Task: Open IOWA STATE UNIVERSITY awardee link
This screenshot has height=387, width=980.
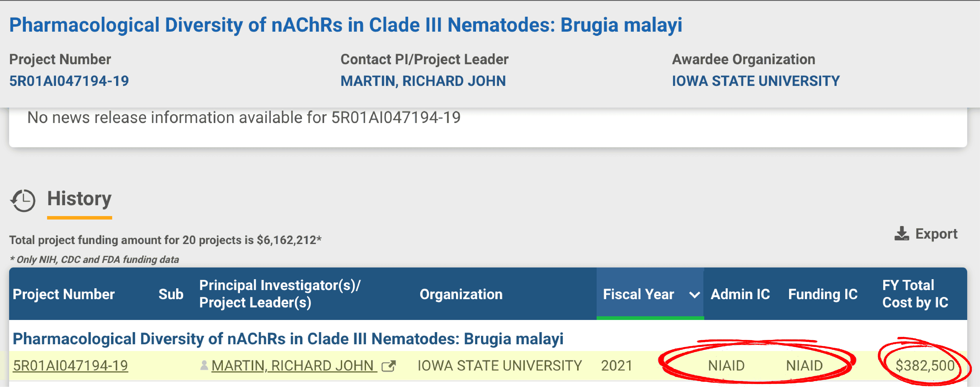Action: (755, 81)
